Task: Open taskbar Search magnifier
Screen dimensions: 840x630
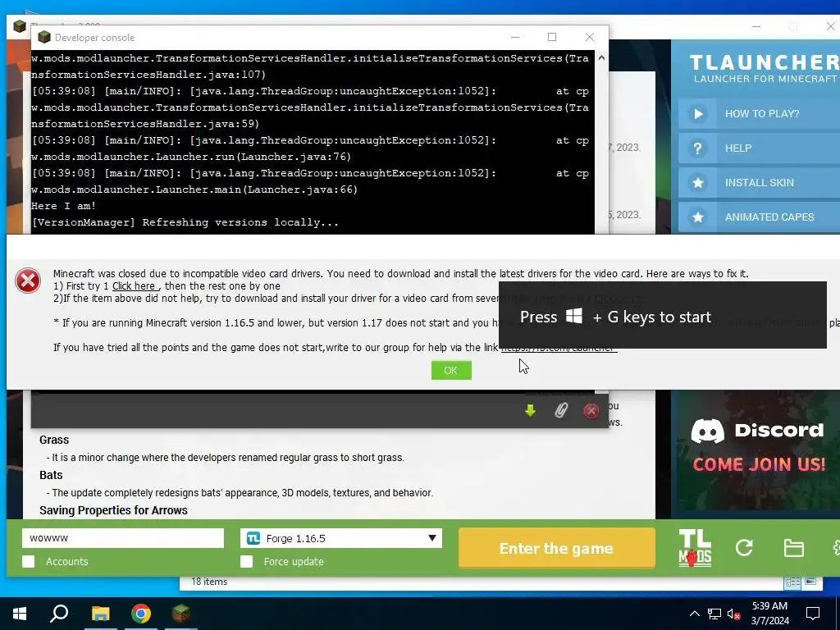Action: coord(59,614)
